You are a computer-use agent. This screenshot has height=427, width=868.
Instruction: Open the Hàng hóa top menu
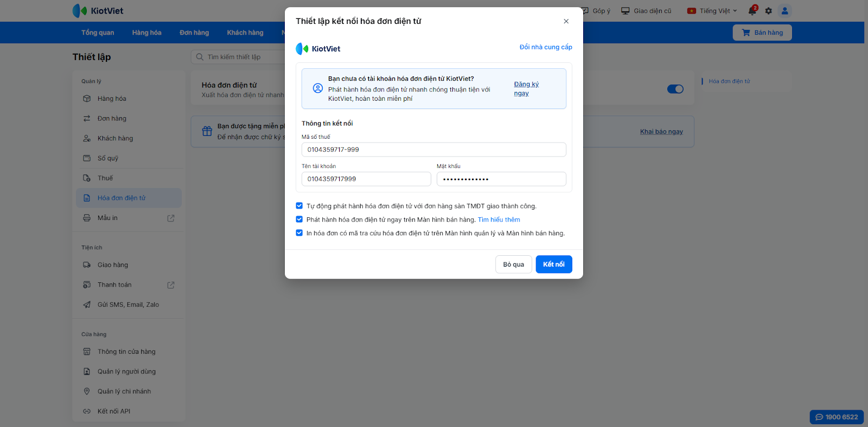pyautogui.click(x=147, y=33)
